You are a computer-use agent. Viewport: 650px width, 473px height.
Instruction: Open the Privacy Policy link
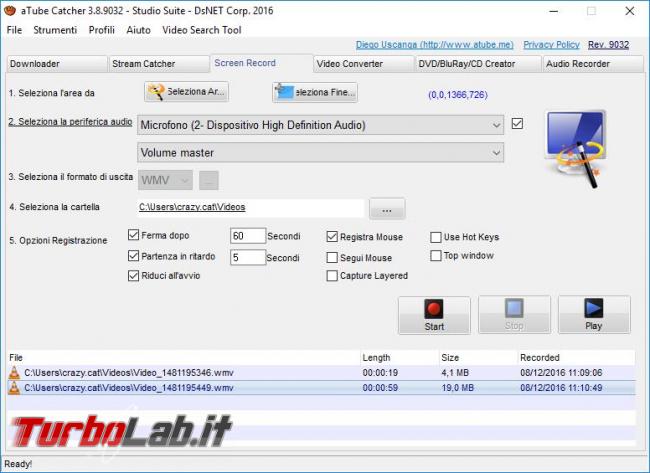(x=551, y=44)
